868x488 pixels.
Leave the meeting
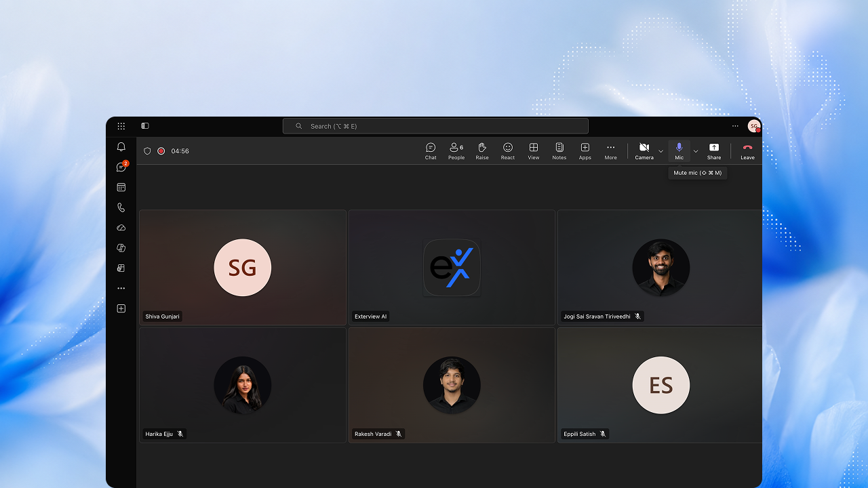point(747,151)
